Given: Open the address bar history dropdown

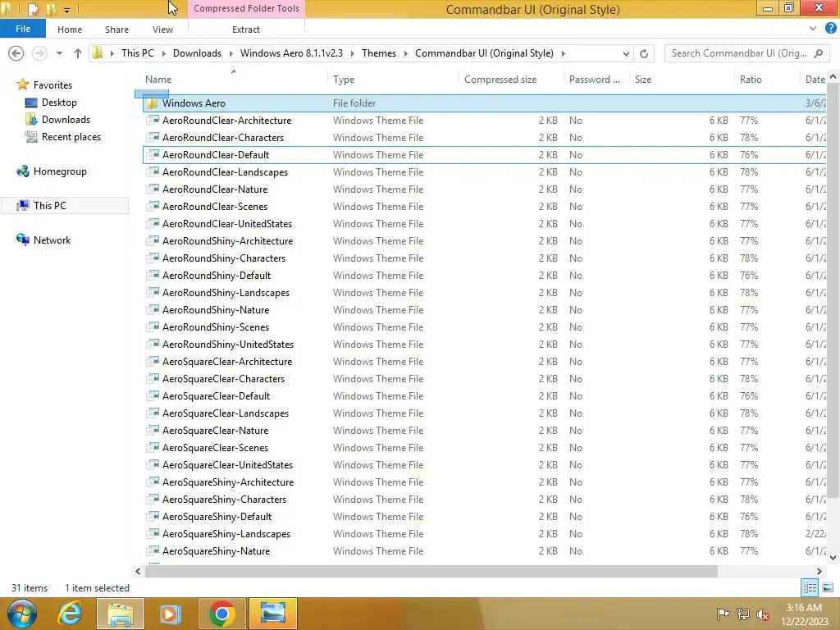Looking at the screenshot, I should tap(626, 53).
